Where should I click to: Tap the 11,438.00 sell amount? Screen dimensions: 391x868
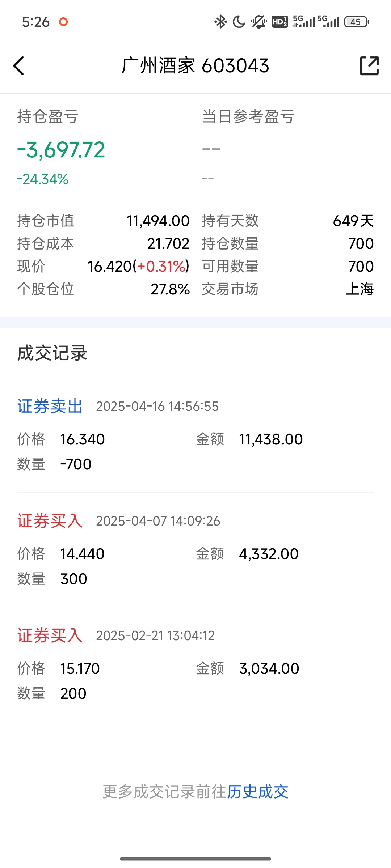pos(271,439)
